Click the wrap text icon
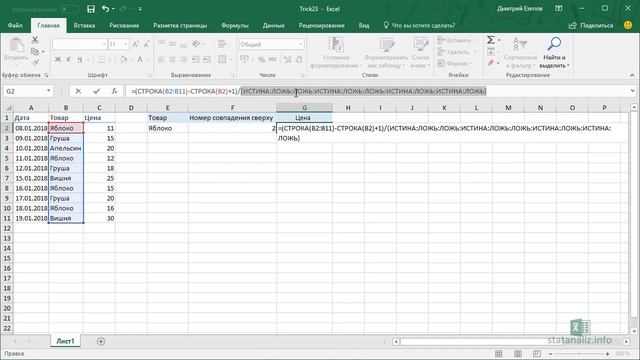Image resolution: width=640 pixels, height=360 pixels. (222, 44)
